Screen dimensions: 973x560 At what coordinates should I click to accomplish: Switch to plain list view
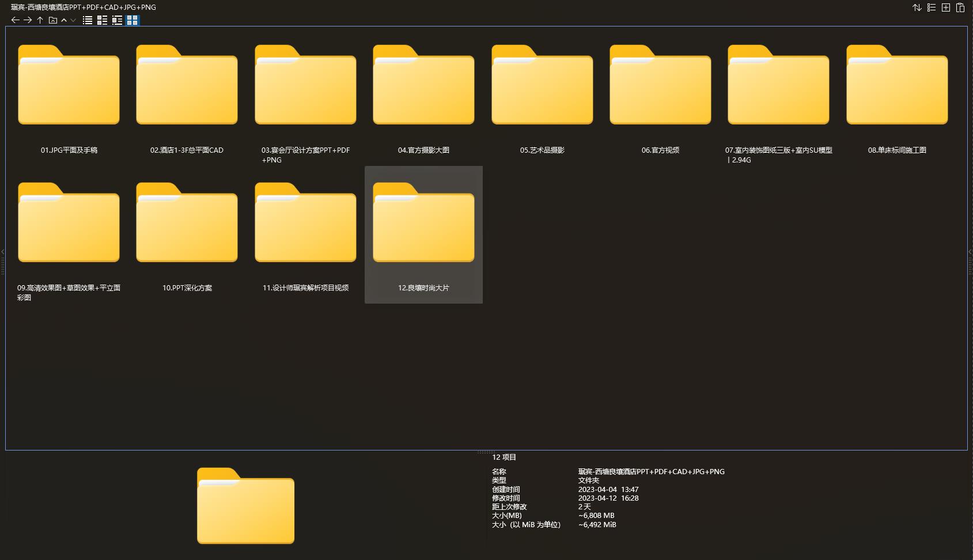88,20
